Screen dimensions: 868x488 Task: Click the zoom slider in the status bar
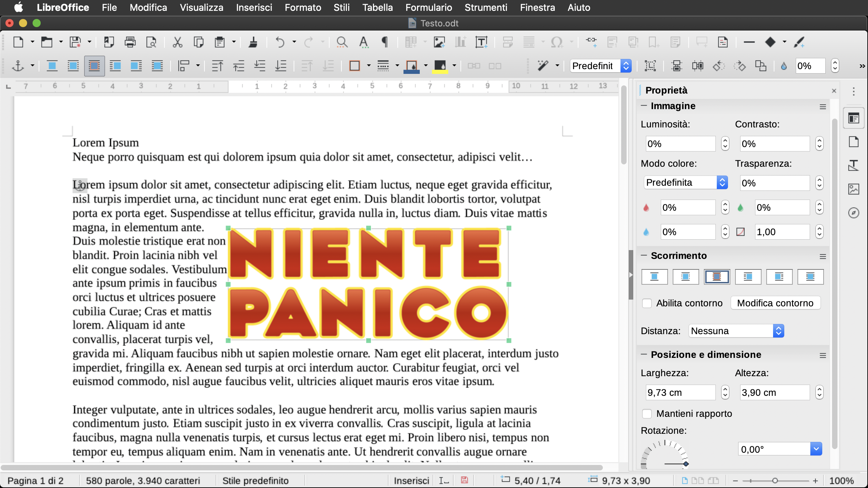(775, 481)
